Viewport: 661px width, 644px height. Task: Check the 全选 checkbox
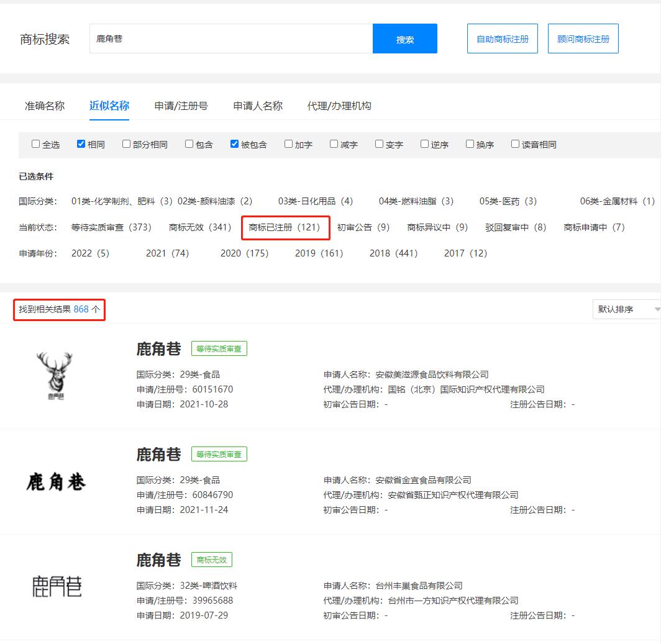(x=35, y=143)
